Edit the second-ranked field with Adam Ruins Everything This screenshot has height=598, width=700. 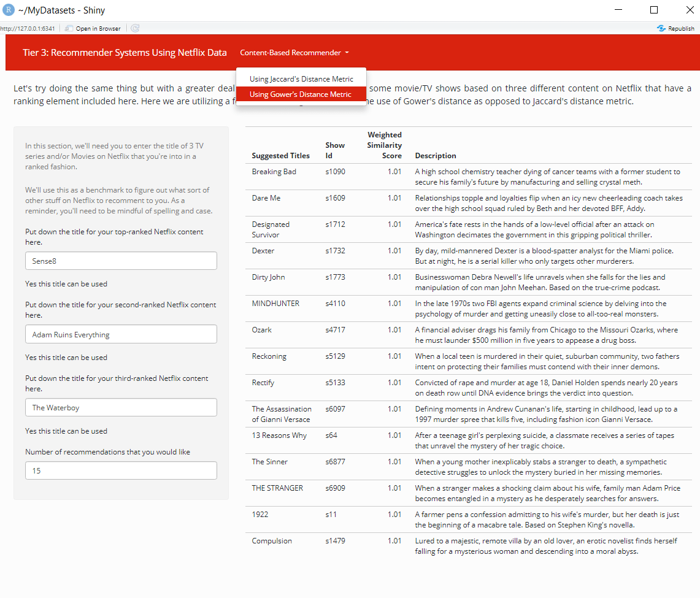point(121,334)
